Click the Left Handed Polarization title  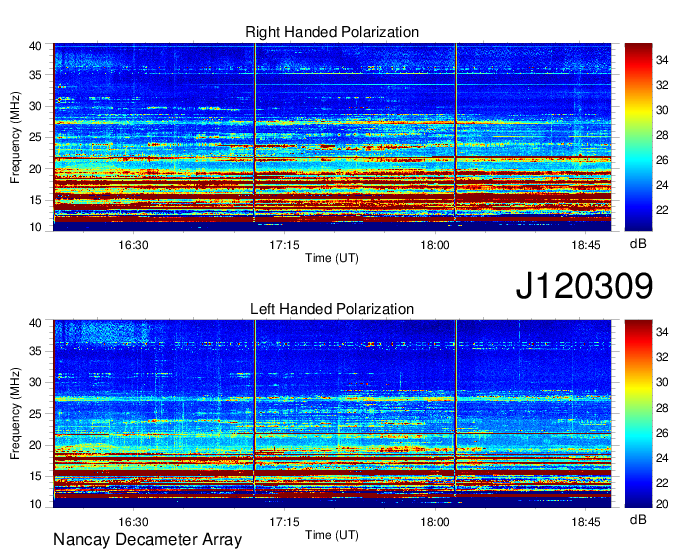(x=332, y=309)
